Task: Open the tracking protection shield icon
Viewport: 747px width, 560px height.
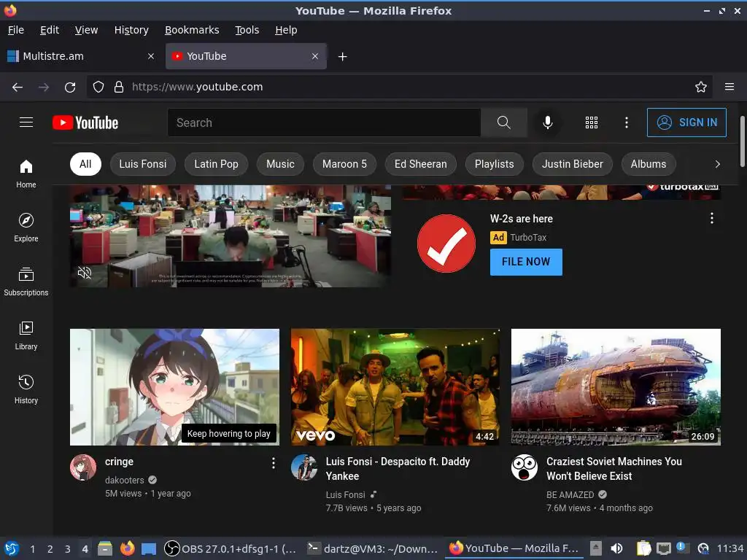Action: [x=98, y=87]
